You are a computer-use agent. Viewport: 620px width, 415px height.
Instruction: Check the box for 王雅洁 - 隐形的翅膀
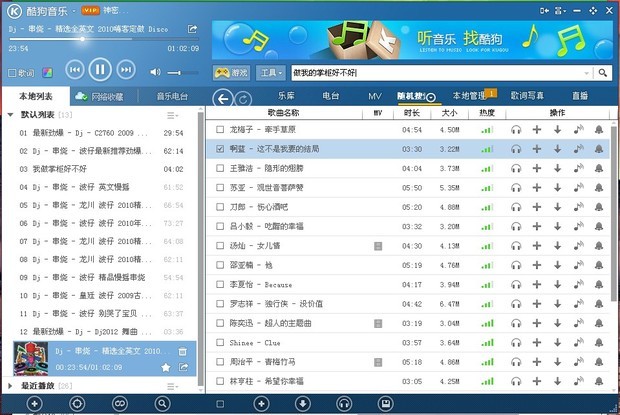point(220,168)
